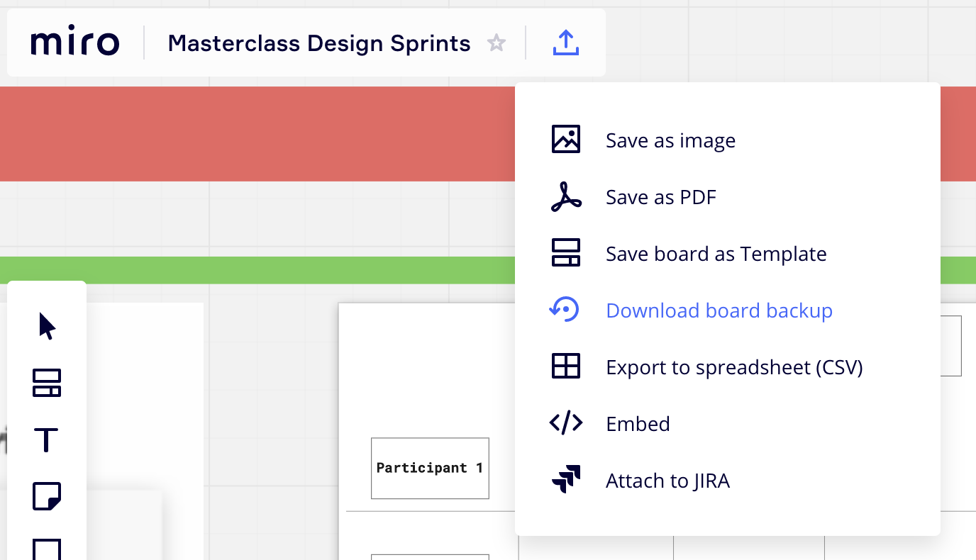Click the image icon beside Save as image
Viewport: 976px width, 560px height.
565,139
